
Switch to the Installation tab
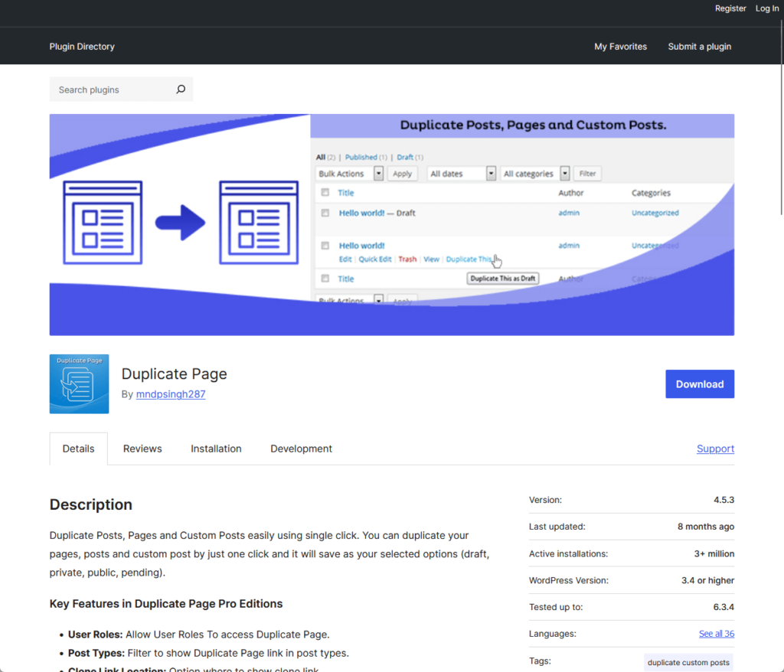tap(216, 449)
